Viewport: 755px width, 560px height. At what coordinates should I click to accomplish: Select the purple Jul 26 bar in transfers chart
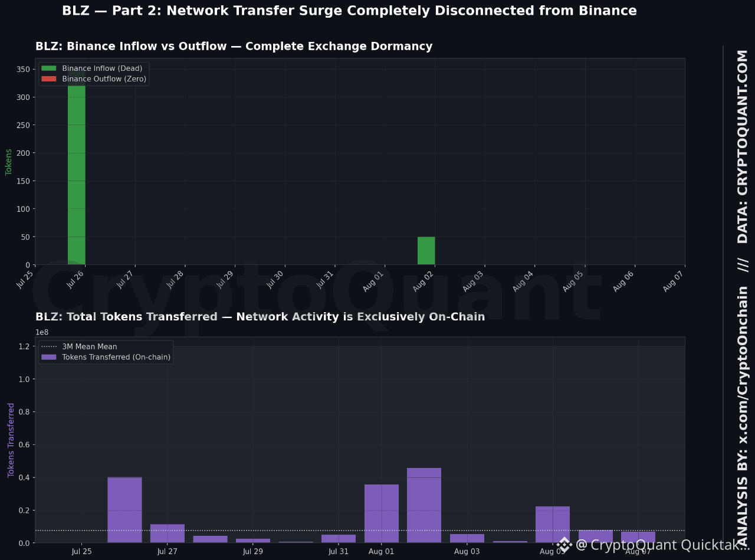(x=124, y=510)
